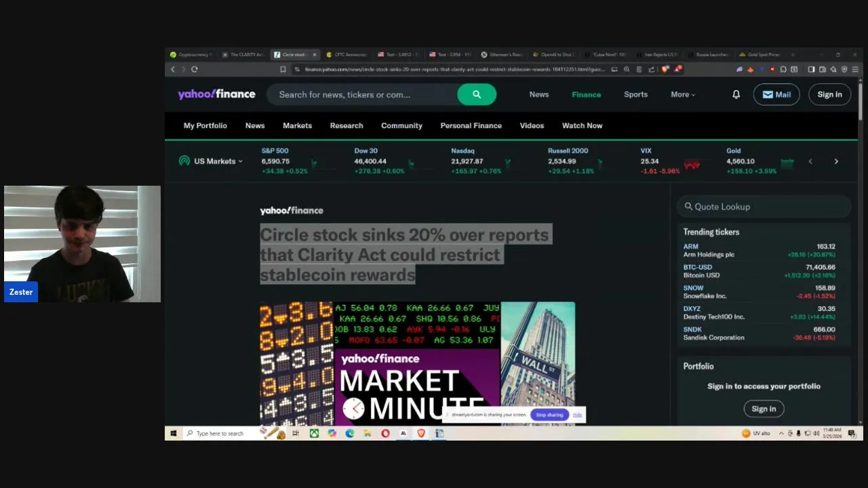Close the active Circle stock tab

pyautogui.click(x=314, y=54)
